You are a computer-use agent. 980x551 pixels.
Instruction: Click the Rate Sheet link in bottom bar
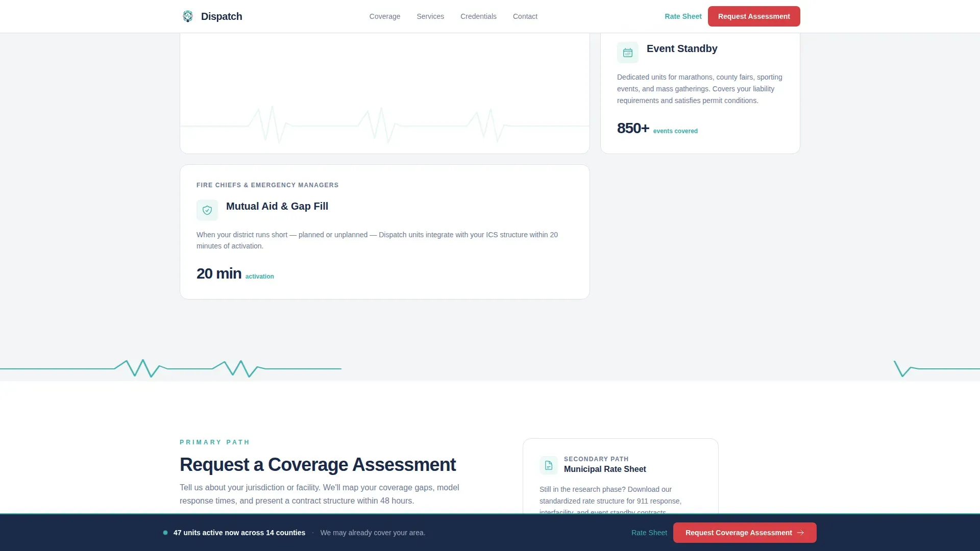tap(649, 533)
